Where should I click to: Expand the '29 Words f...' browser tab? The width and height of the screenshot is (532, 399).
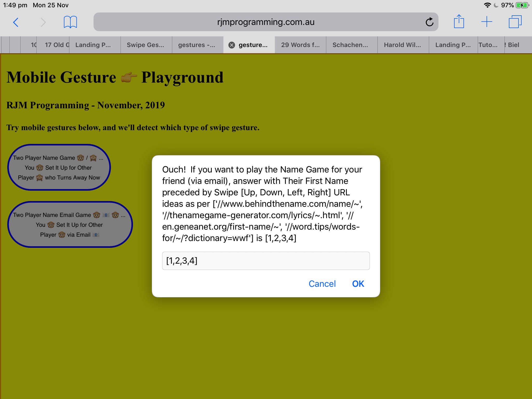[300, 44]
